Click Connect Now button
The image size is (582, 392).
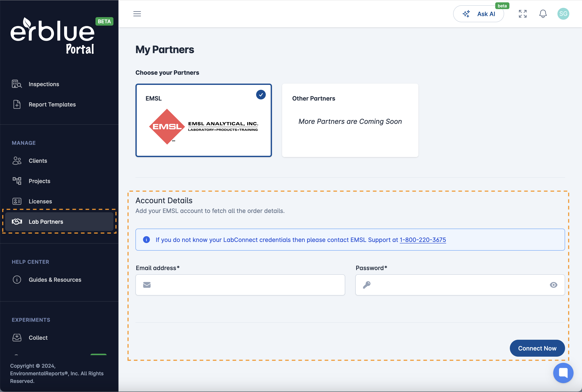point(537,348)
